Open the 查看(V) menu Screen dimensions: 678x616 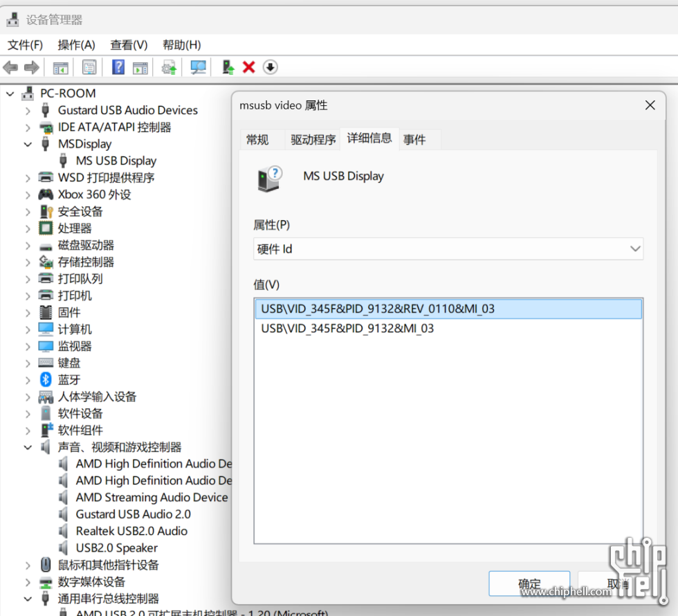[x=129, y=45]
